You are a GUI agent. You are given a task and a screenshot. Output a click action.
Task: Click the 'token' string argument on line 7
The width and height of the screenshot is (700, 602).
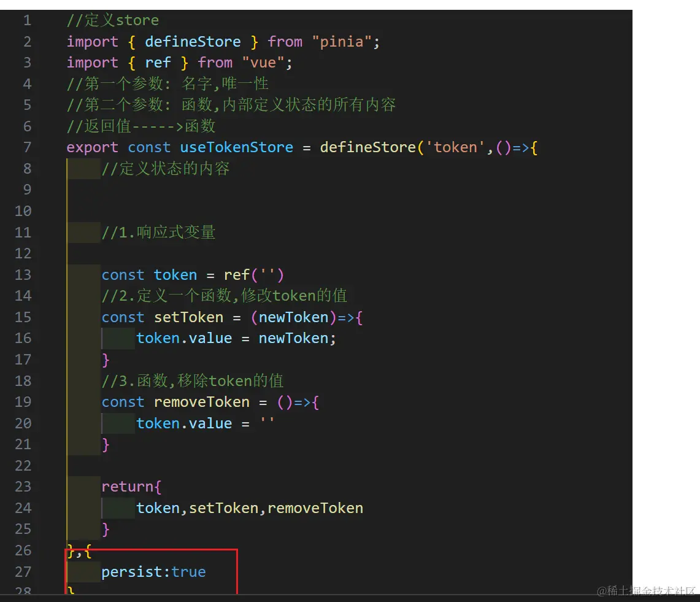(x=455, y=147)
